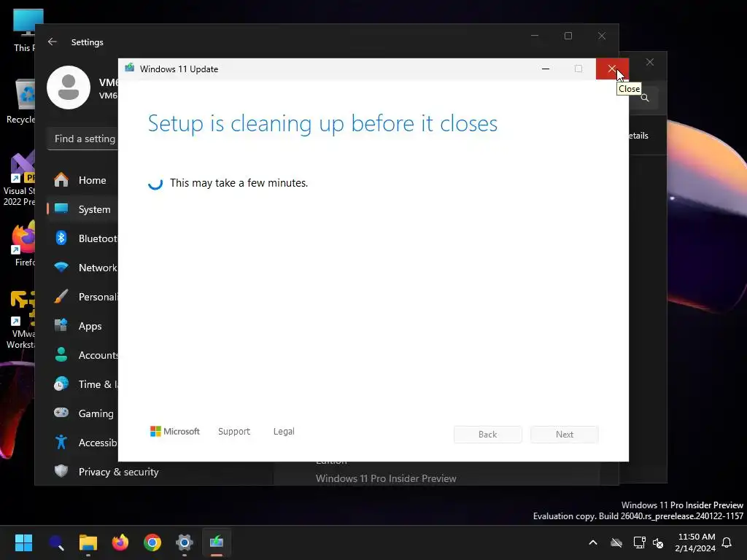This screenshot has height=560, width=747.
Task: Open Gaming in Settings sidebar
Action: tap(82, 413)
